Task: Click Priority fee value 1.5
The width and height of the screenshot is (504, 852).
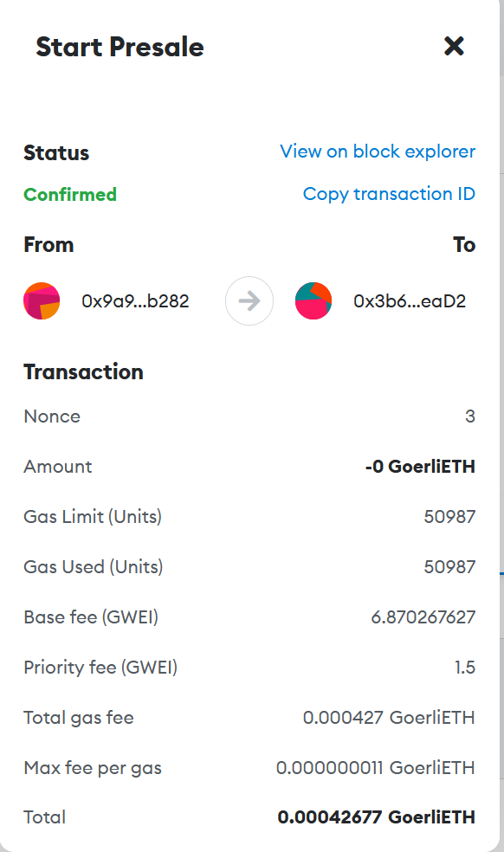Action: pos(465,668)
